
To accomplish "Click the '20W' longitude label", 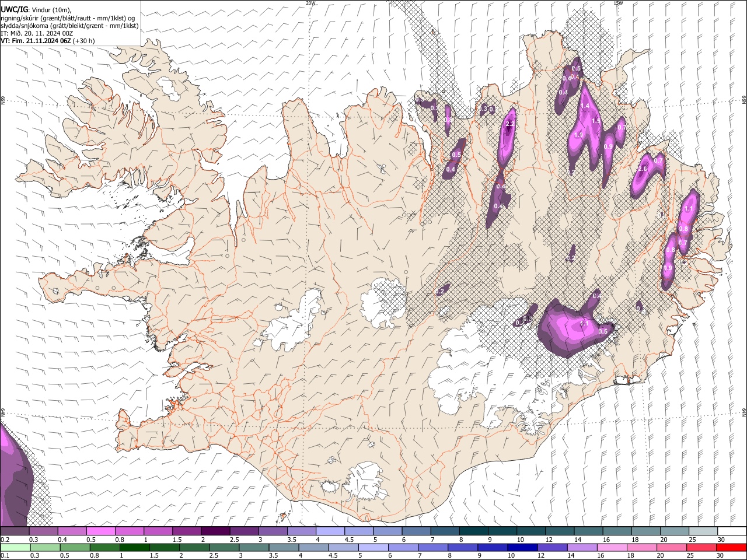I will click(310, 3).
